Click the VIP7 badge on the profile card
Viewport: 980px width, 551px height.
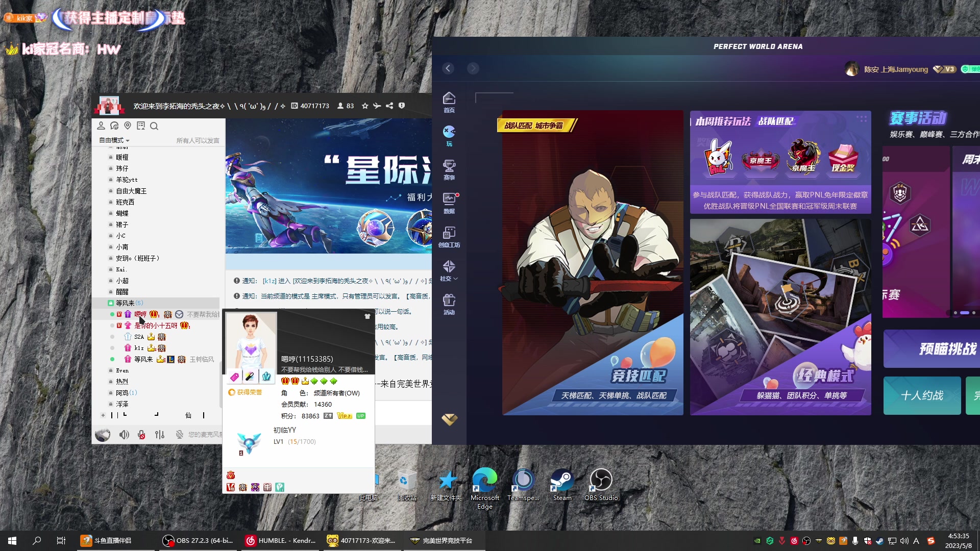tap(345, 416)
